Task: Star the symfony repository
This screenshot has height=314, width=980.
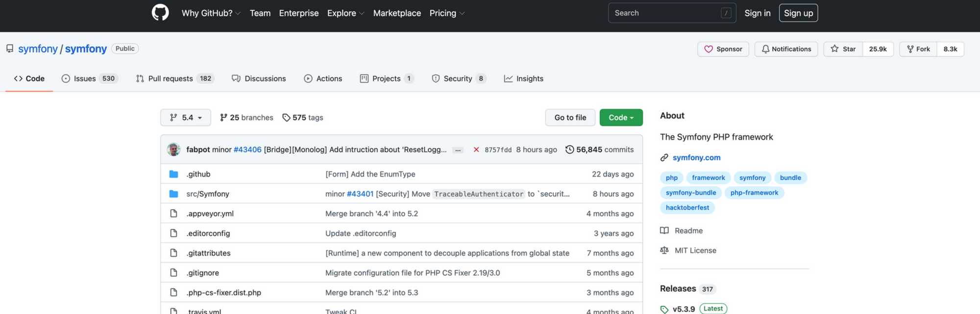Action: click(x=843, y=49)
